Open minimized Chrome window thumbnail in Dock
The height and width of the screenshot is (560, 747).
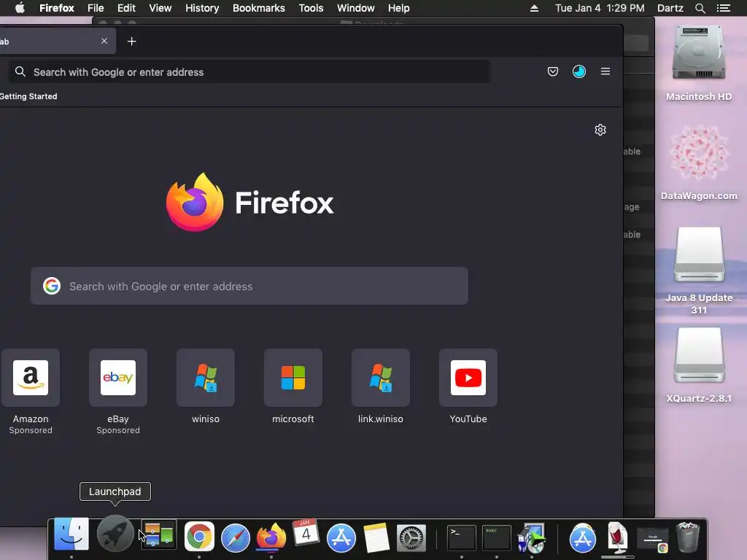pyautogui.click(x=652, y=540)
